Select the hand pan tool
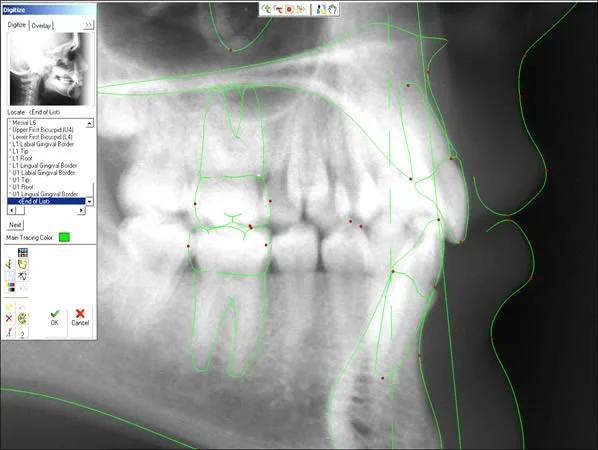Viewport: 598px width, 450px height. [x=333, y=9]
